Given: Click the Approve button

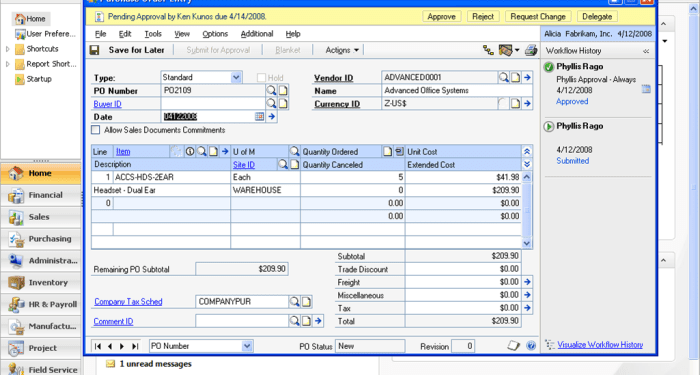Looking at the screenshot, I should point(442,17).
